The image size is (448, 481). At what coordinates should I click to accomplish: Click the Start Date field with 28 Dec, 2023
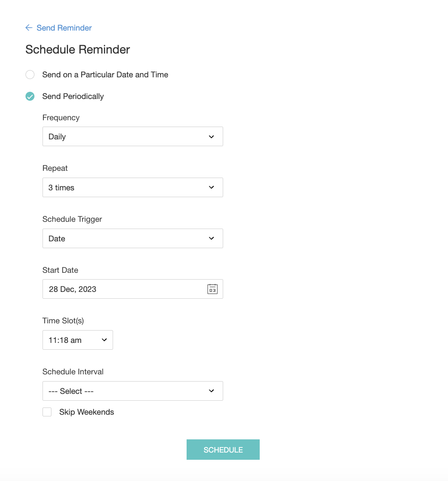pyautogui.click(x=123, y=289)
